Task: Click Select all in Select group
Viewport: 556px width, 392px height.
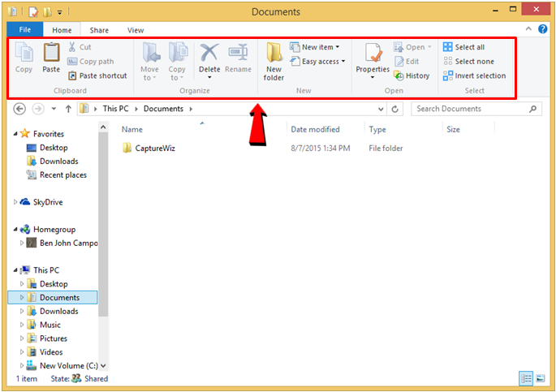Action: pyautogui.click(x=463, y=47)
